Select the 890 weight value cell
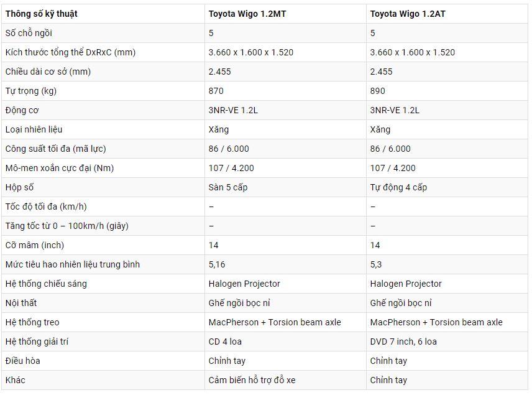532x395 pixels. click(x=447, y=91)
